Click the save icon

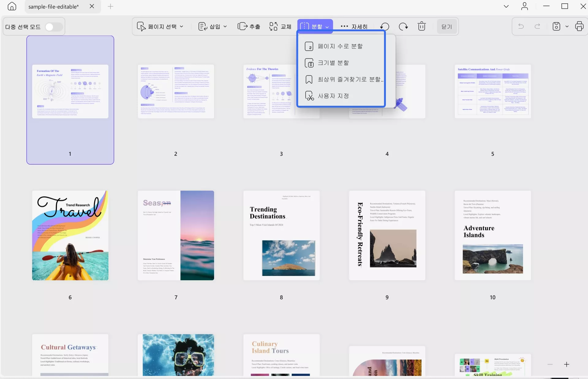(x=556, y=26)
